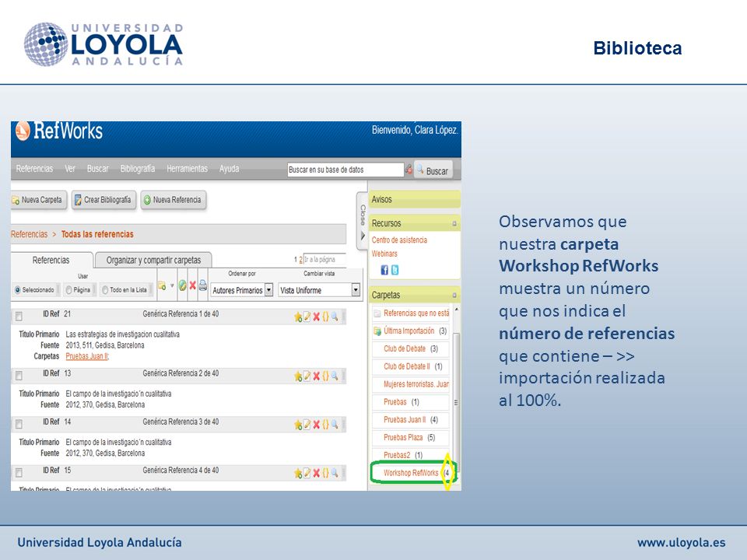Delete reference ID 13 with red X
747x560 pixels.
pyautogui.click(x=317, y=376)
